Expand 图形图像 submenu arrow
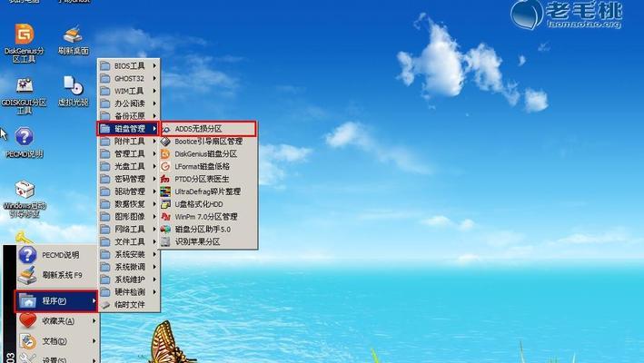 pyautogui.click(x=154, y=217)
